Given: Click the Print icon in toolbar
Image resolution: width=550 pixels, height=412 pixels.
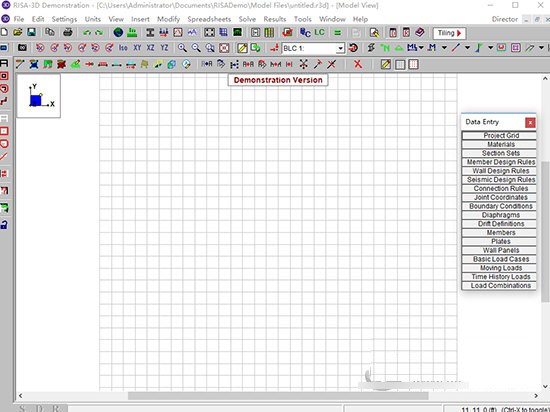Looking at the screenshot, I should click(68, 33).
